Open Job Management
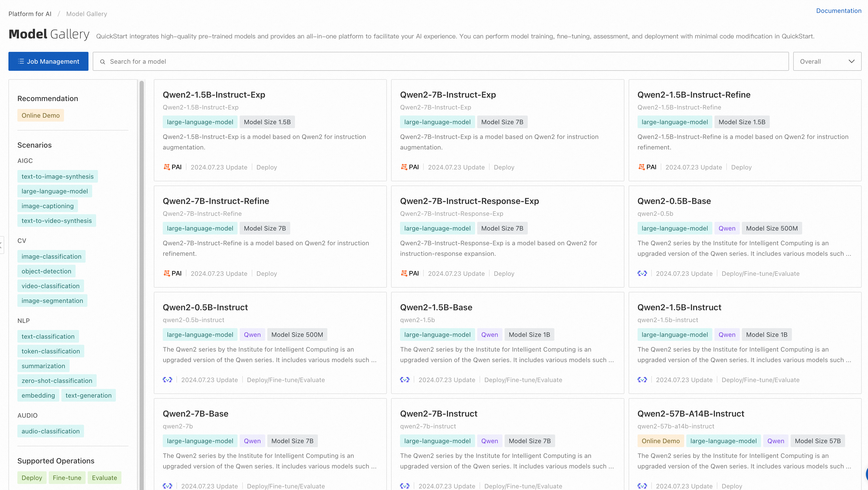This screenshot has width=868, height=490. 48,61
